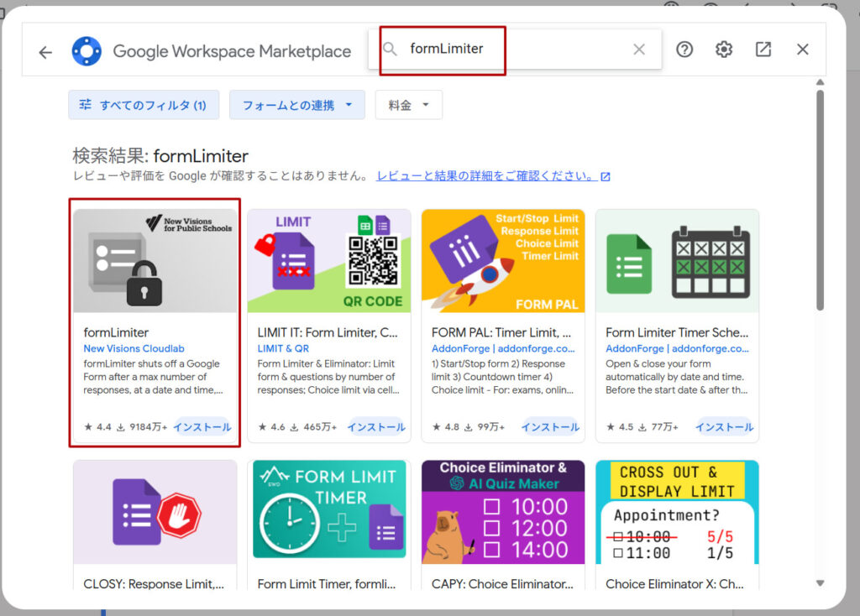Click the back arrow in Marketplace header

pos(45,52)
